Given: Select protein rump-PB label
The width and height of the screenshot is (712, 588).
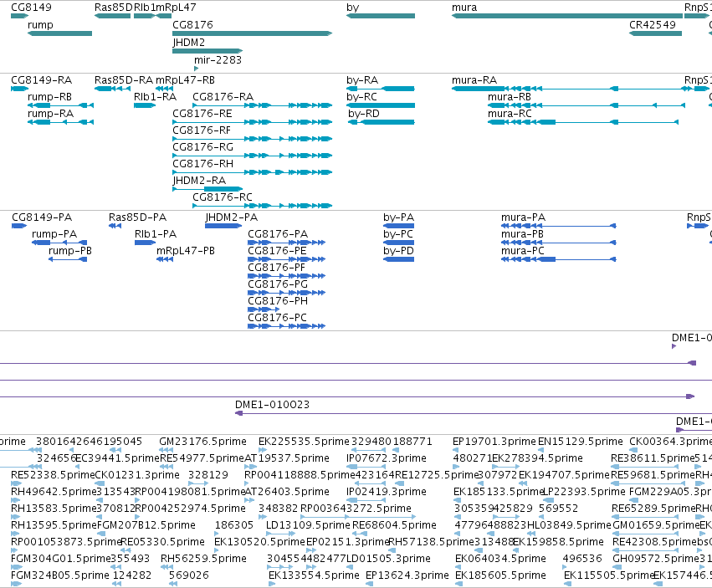Looking at the screenshot, I should (x=70, y=251).
